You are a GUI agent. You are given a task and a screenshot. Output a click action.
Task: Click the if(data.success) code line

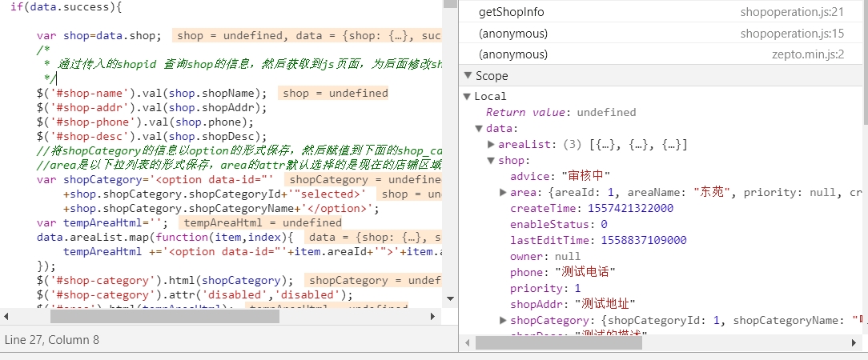click(x=66, y=8)
